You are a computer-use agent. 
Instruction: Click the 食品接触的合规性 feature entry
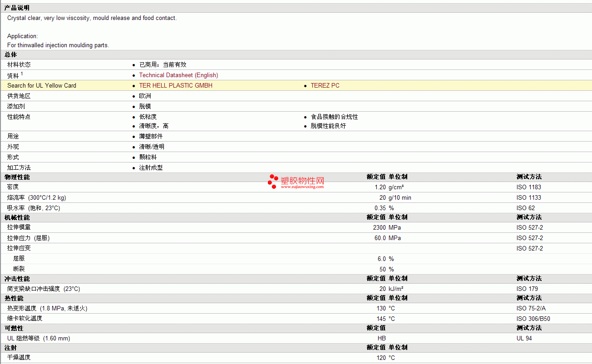pyautogui.click(x=334, y=117)
